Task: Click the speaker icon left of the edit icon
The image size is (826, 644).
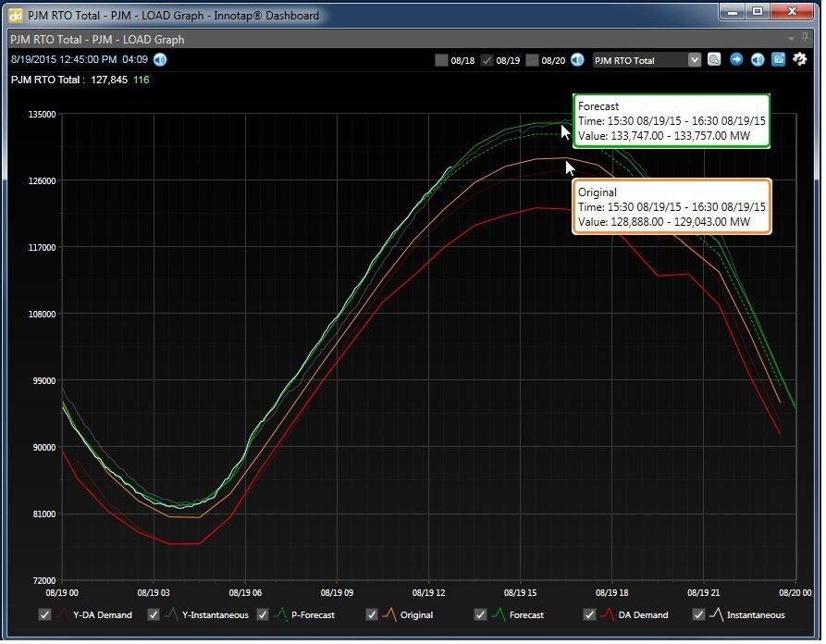Action: tap(758, 59)
